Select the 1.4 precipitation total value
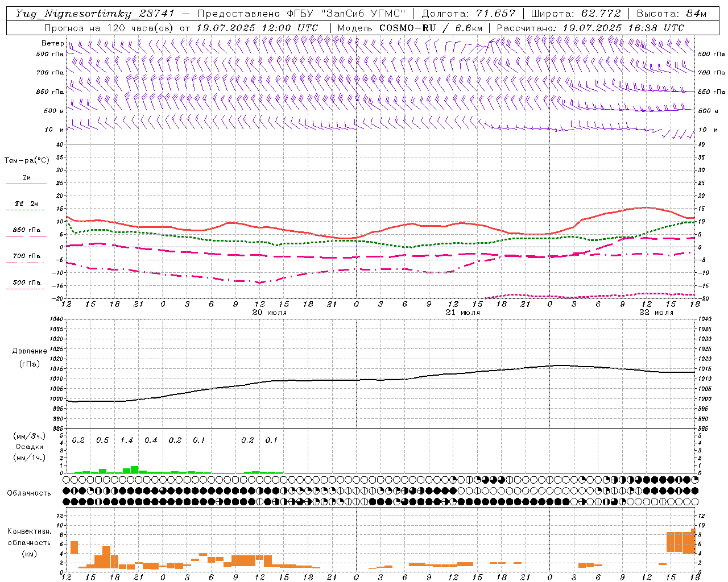The height and width of the screenshot is (582, 728). coord(126,440)
